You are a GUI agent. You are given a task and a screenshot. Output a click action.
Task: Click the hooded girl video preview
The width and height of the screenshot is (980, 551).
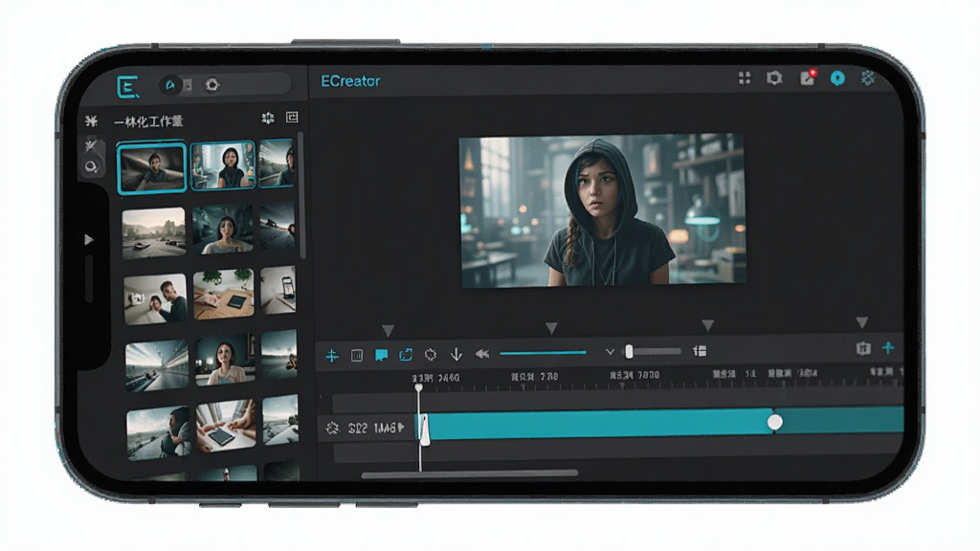coord(603,210)
